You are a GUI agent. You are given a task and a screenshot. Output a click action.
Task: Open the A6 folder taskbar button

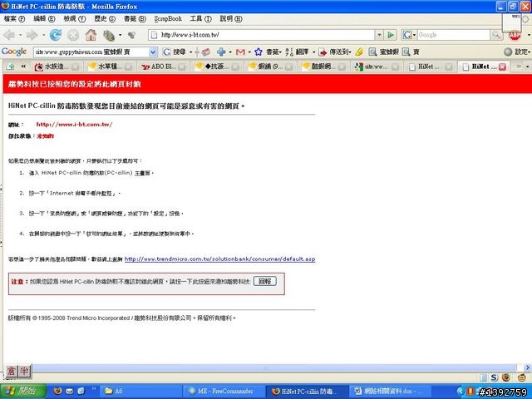point(141,392)
